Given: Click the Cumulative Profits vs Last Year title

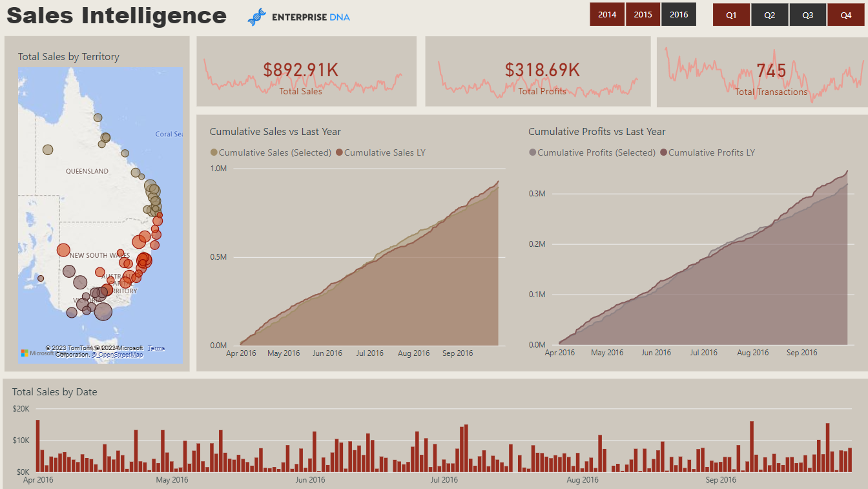Looking at the screenshot, I should [x=597, y=132].
